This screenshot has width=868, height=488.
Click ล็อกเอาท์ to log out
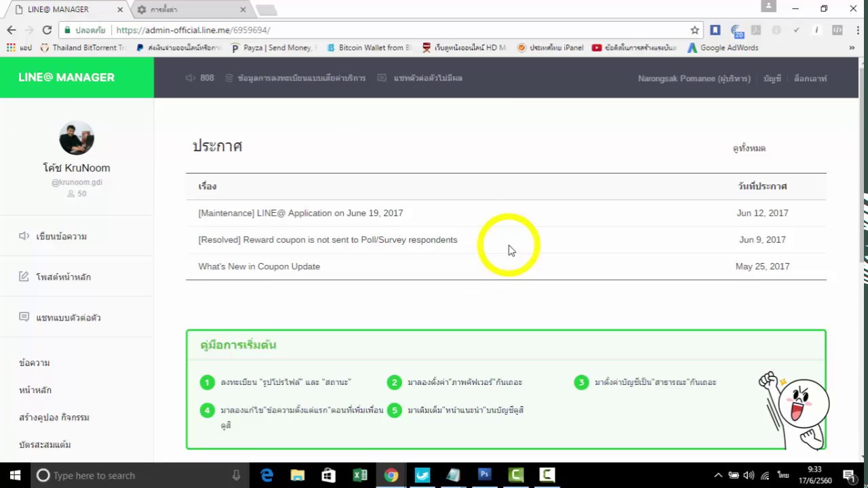pyautogui.click(x=810, y=79)
